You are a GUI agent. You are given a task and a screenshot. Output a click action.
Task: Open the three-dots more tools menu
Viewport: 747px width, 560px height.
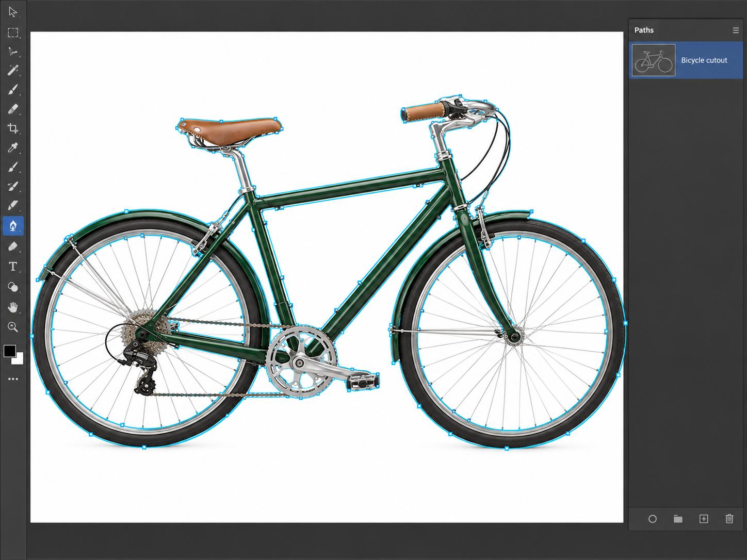pos(13,379)
